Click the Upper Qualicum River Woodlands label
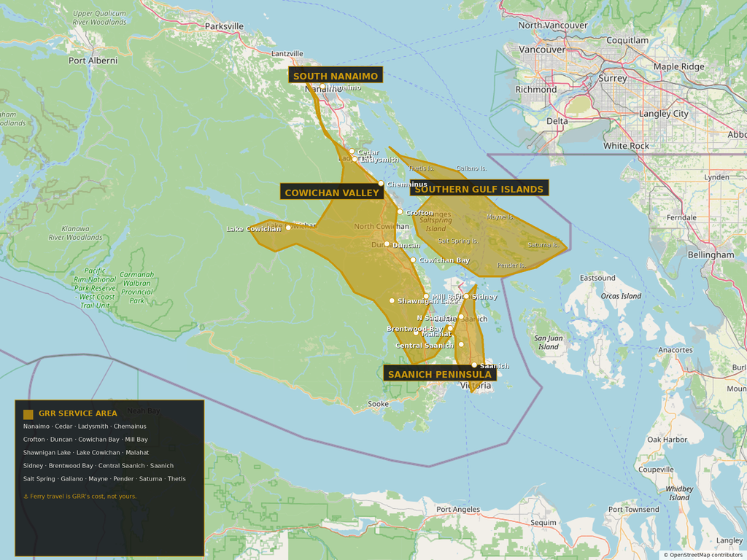 99,17
